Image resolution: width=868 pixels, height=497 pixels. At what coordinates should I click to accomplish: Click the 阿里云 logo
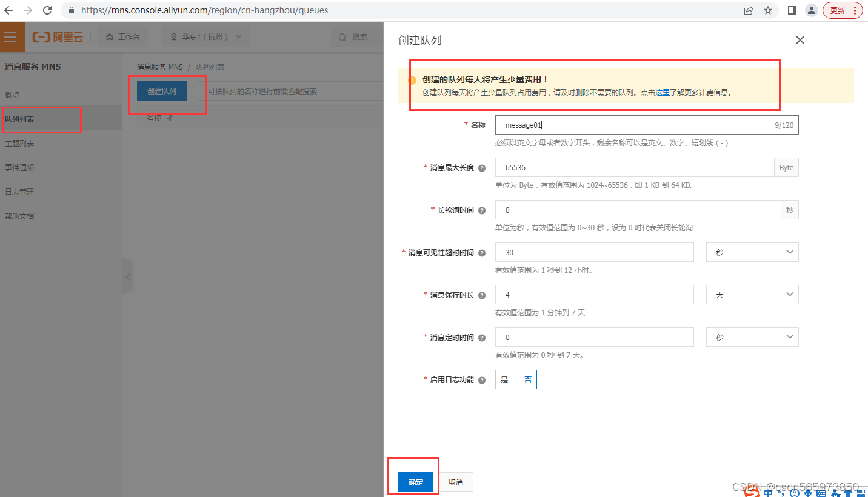click(x=58, y=37)
